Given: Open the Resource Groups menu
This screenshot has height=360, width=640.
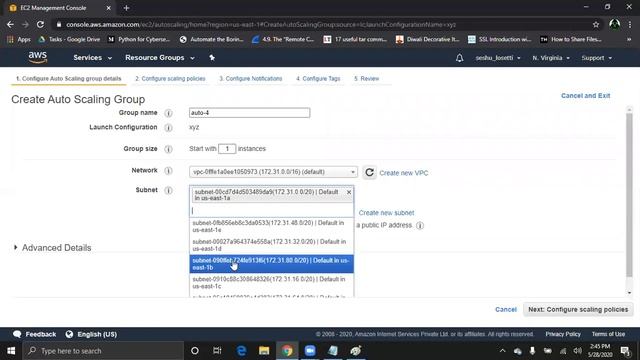Looking at the screenshot, I should [160, 58].
